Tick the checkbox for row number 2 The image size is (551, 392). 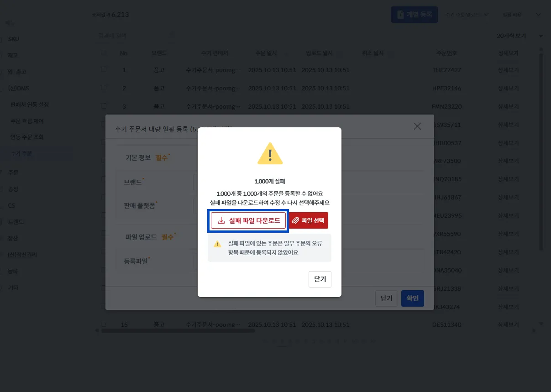pyautogui.click(x=104, y=88)
